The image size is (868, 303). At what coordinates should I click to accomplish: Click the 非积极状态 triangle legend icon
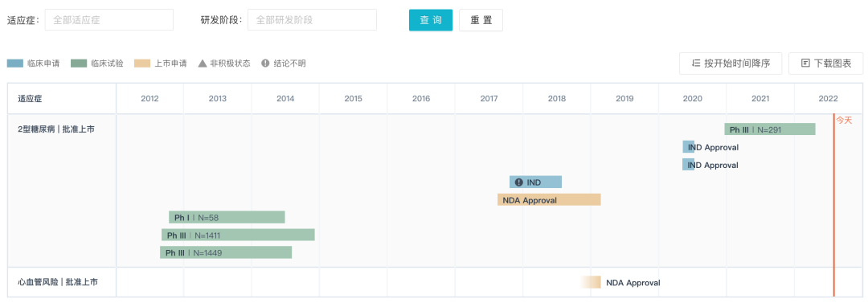[x=203, y=63]
